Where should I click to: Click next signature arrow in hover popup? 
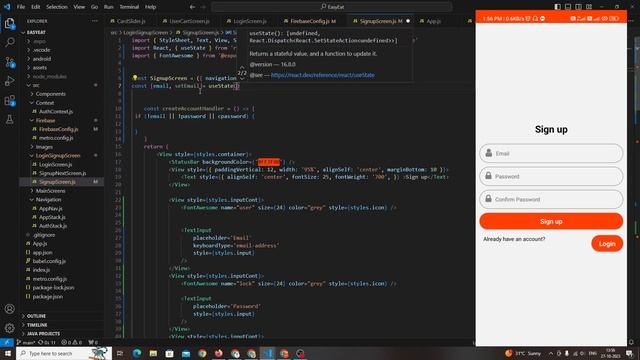click(242, 78)
